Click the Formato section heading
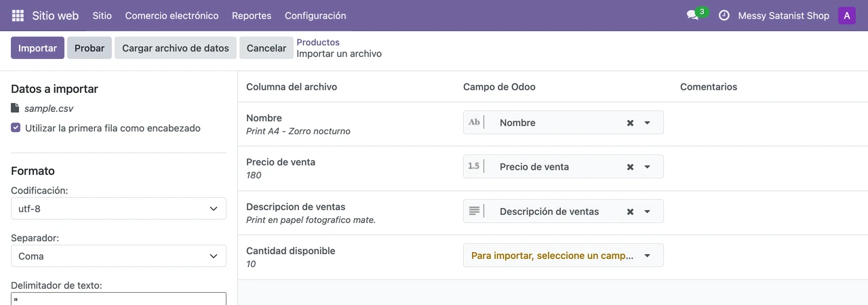Screen dimensions: 868x305 33,171
